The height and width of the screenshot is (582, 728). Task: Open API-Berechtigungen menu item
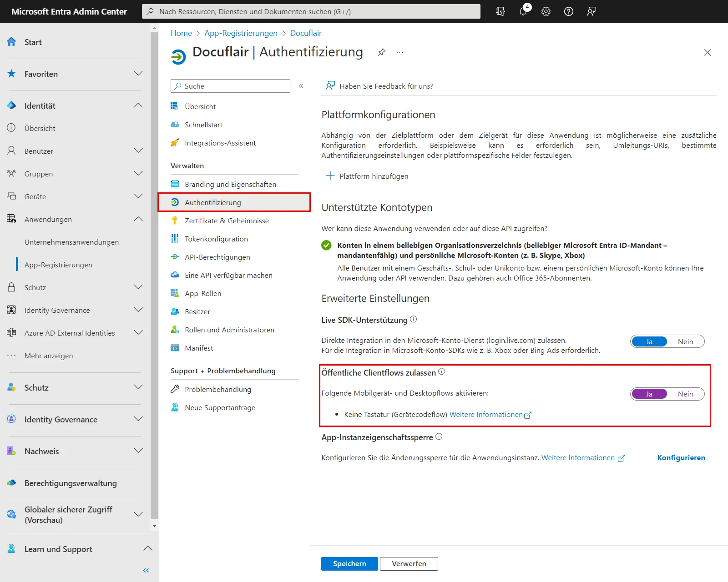[217, 257]
